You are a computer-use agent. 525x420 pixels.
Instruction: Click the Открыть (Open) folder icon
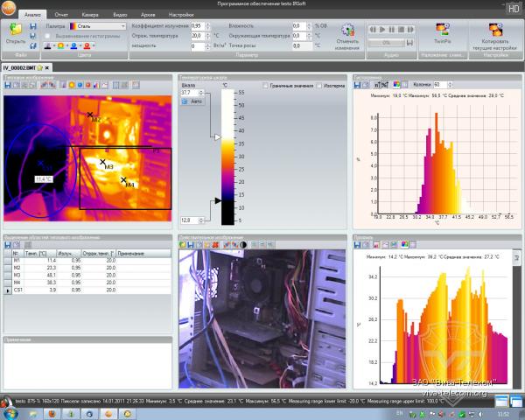click(15, 30)
